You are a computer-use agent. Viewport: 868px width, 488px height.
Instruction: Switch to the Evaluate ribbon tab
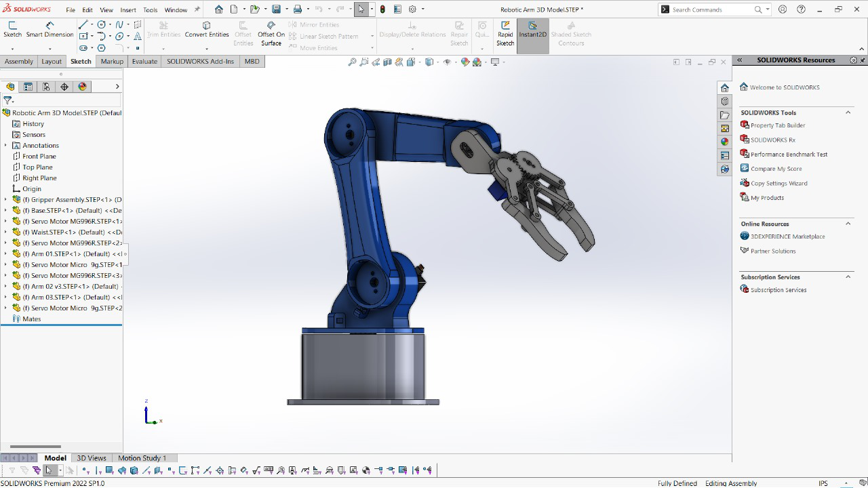point(145,61)
